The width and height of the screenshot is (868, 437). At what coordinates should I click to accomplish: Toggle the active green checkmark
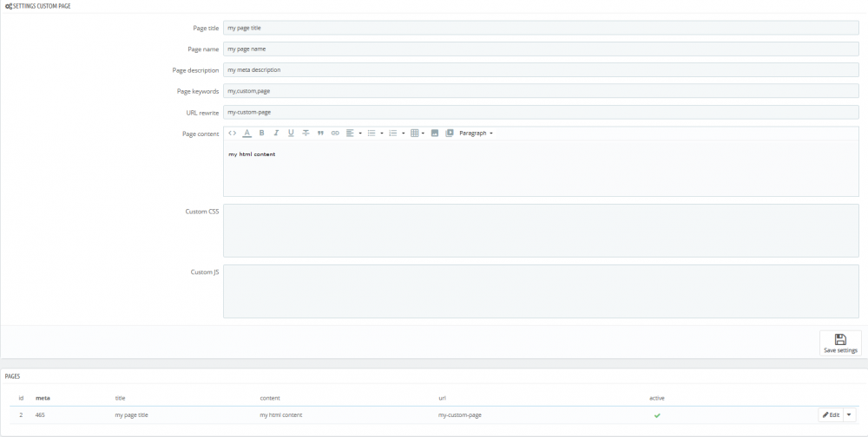point(657,414)
